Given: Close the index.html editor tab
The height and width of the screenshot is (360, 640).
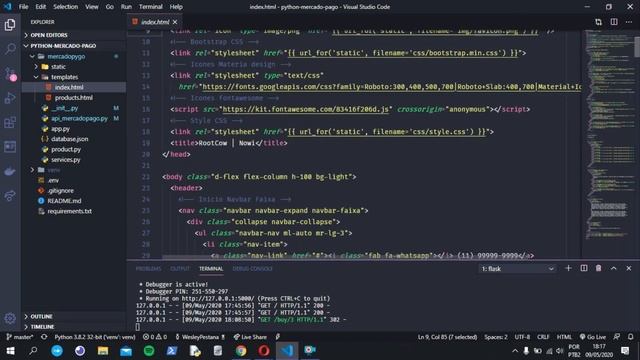Looking at the screenshot, I should coord(175,22).
